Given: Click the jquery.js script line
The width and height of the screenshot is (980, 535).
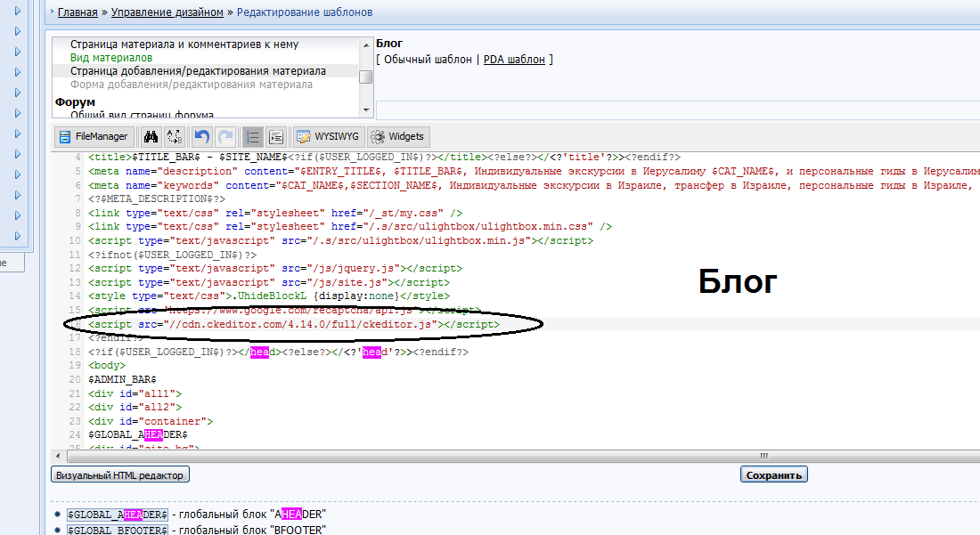Looking at the screenshot, I should pyautogui.click(x=275, y=269).
